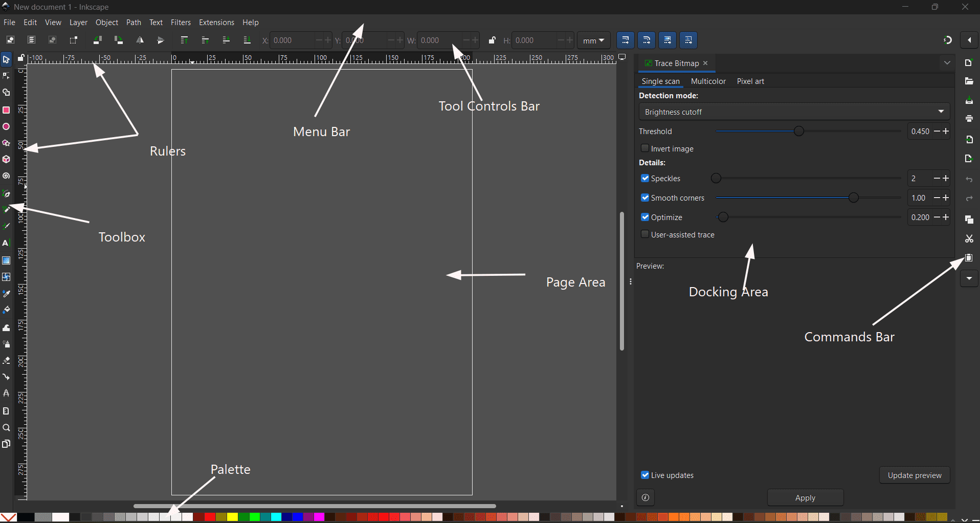Expand the snapping options arrow

(x=969, y=40)
